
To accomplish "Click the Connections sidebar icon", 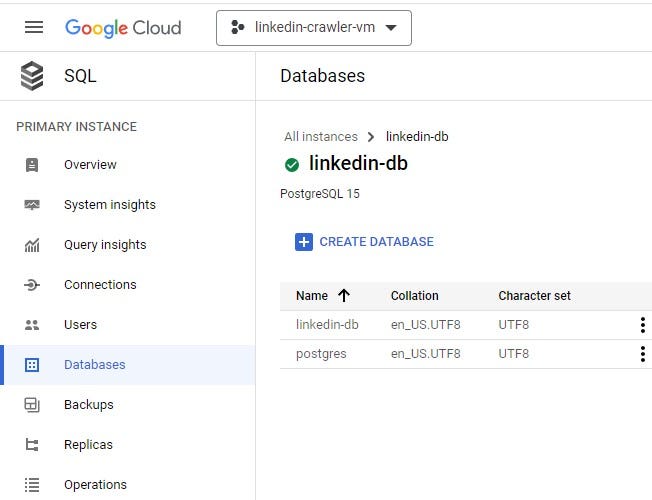I will pyautogui.click(x=32, y=285).
